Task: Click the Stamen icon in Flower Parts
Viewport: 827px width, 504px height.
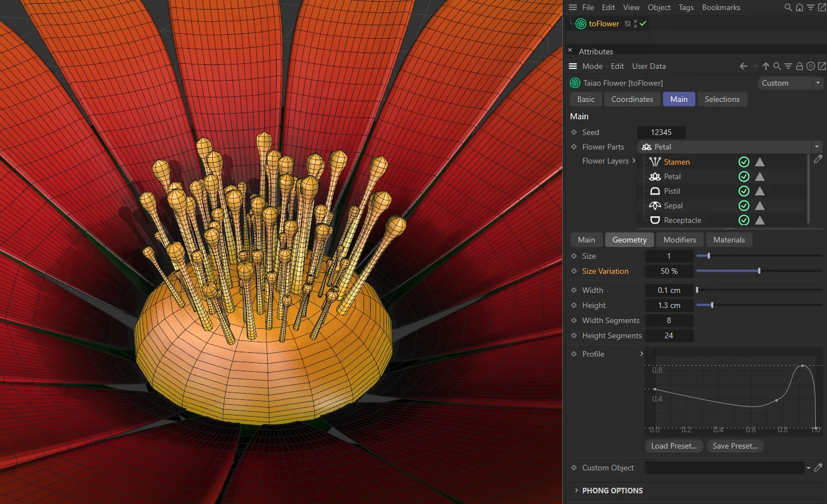Action: coord(655,162)
